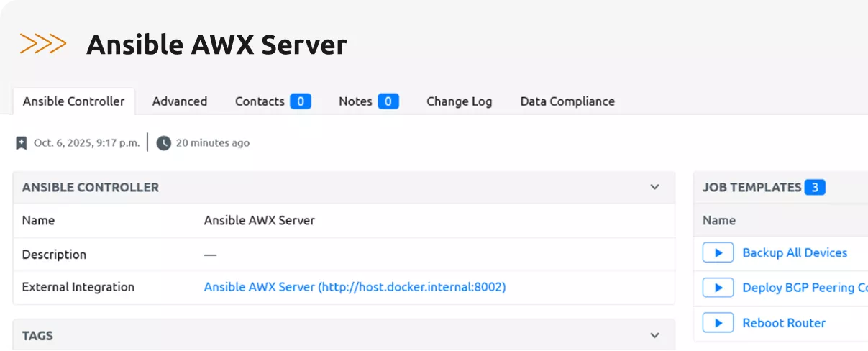Click the Name value Ansible AWX Server
868x351 pixels.
tap(260, 220)
